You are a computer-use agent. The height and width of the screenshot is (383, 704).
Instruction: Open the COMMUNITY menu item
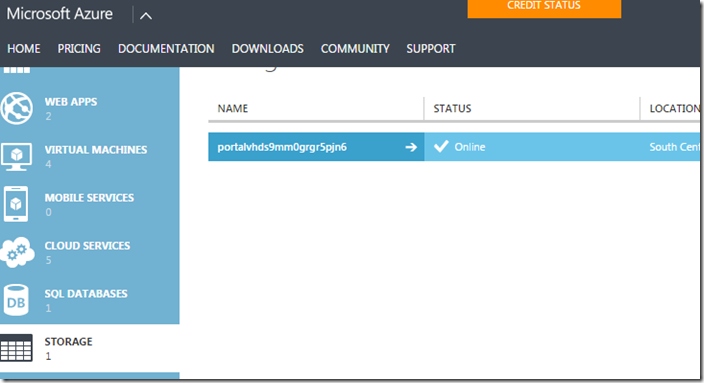pos(355,48)
